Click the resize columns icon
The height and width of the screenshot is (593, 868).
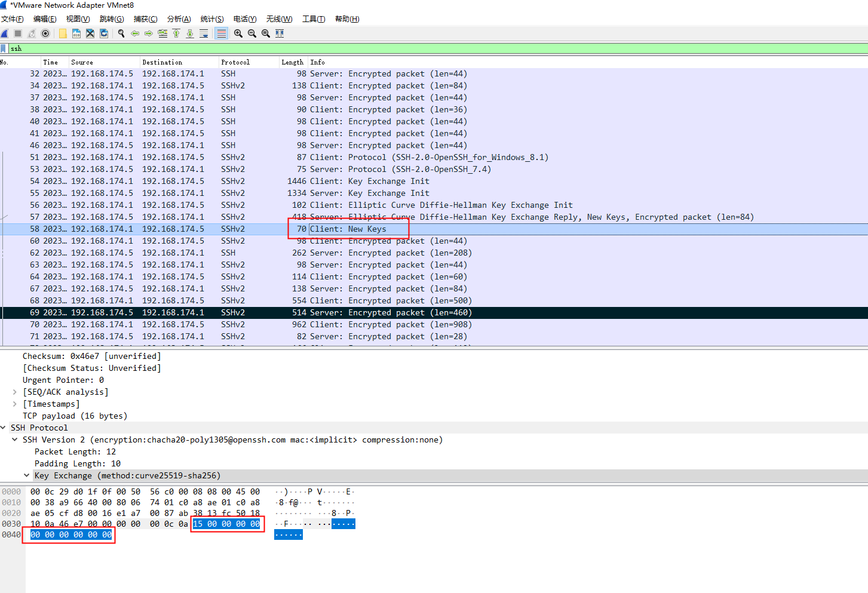280,33
